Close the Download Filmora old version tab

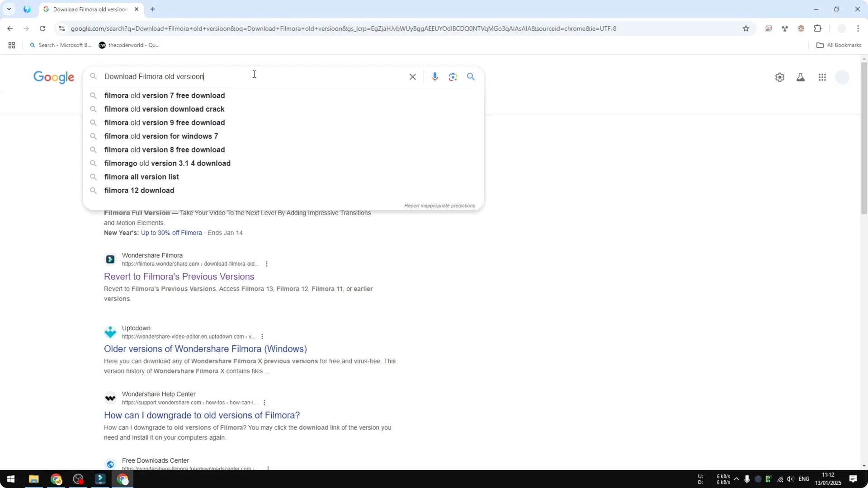[x=137, y=9]
